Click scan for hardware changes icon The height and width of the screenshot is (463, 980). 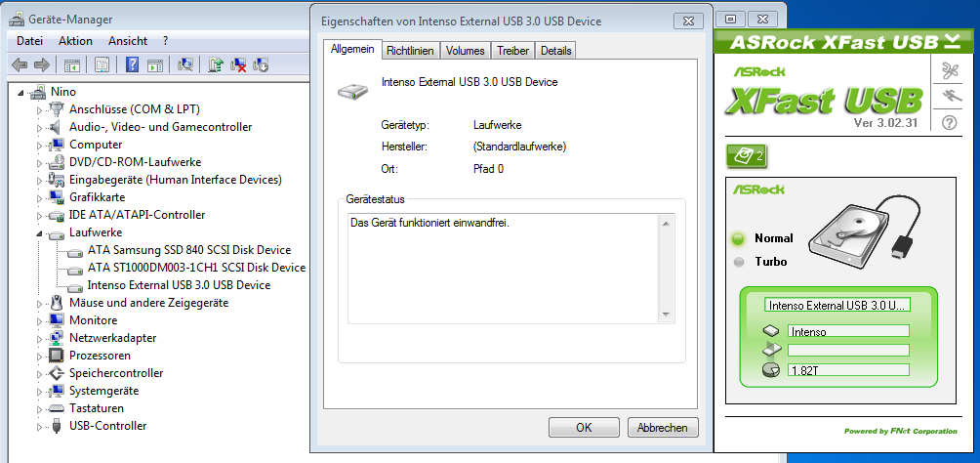[x=185, y=64]
